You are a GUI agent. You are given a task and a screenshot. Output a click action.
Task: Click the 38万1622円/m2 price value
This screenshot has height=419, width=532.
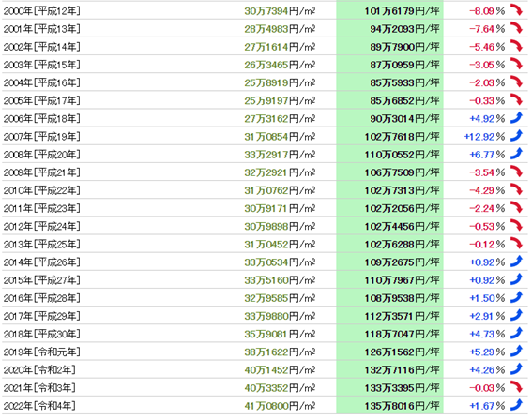(280, 352)
